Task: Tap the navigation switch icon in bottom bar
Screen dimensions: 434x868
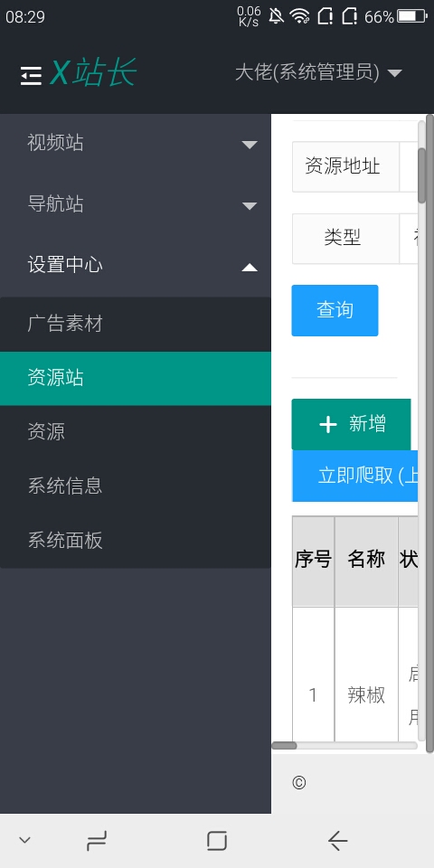Action: coord(97,841)
